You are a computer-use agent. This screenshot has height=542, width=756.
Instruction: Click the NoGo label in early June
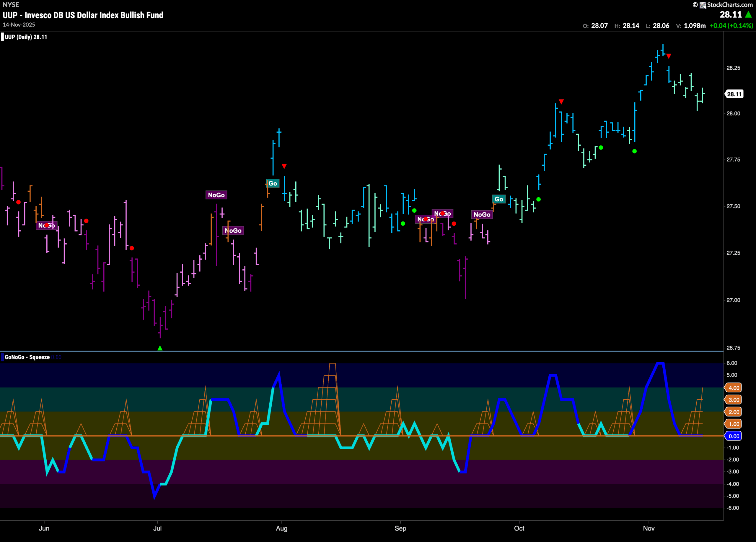click(x=47, y=226)
